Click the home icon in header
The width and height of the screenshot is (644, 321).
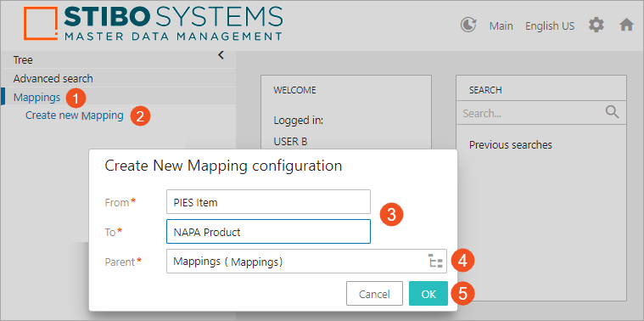626,25
